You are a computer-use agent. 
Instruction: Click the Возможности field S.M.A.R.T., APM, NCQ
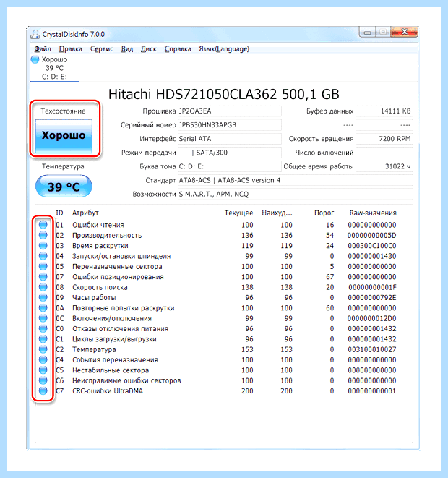tap(296, 194)
